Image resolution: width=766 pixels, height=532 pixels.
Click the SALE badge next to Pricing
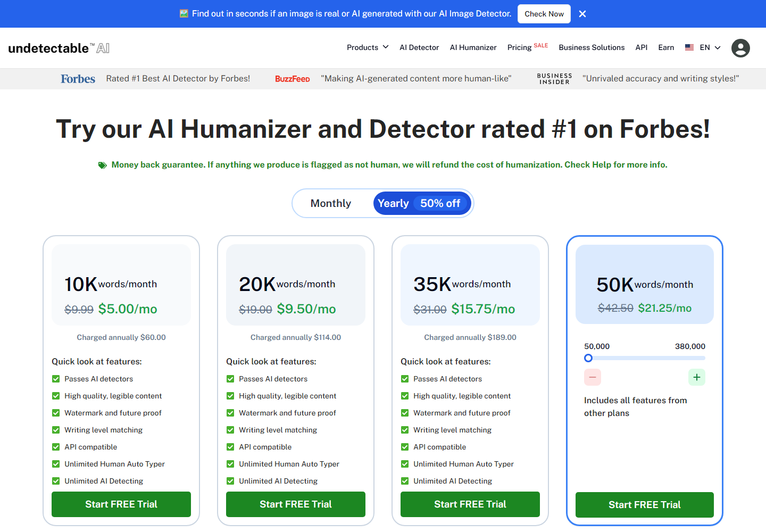(x=541, y=46)
